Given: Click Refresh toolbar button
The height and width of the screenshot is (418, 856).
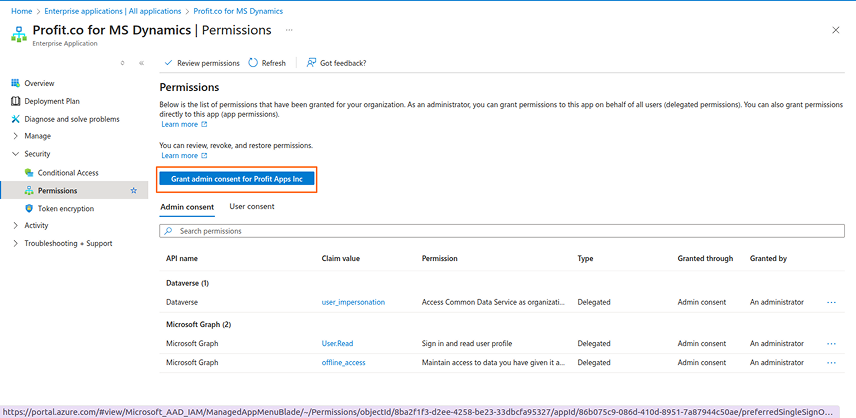Looking at the screenshot, I should point(267,63).
